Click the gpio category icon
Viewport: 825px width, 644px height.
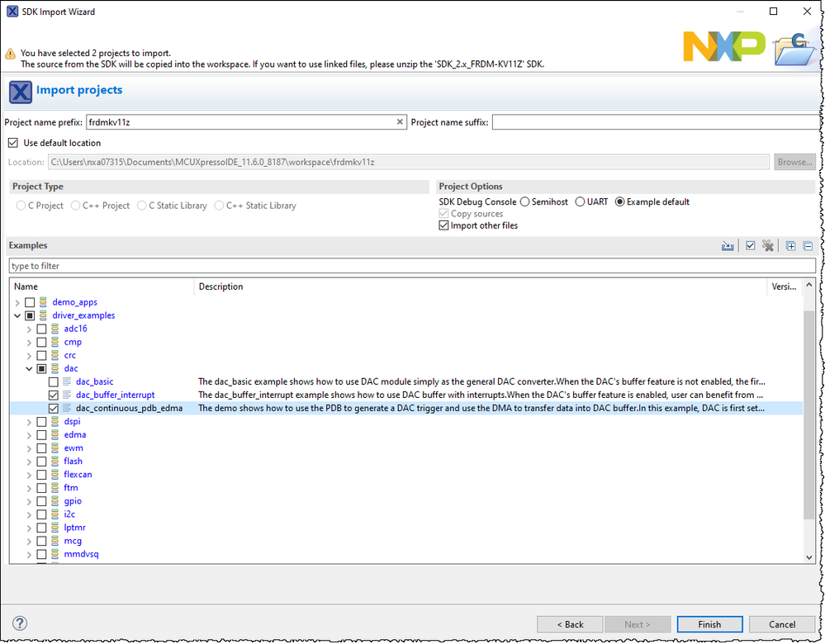(x=55, y=501)
